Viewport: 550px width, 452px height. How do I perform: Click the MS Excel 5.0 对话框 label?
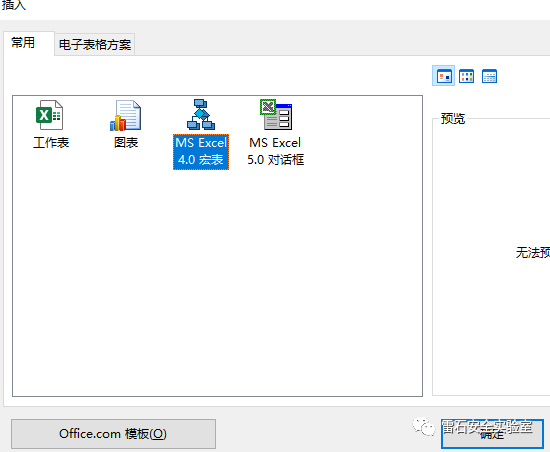(x=275, y=151)
